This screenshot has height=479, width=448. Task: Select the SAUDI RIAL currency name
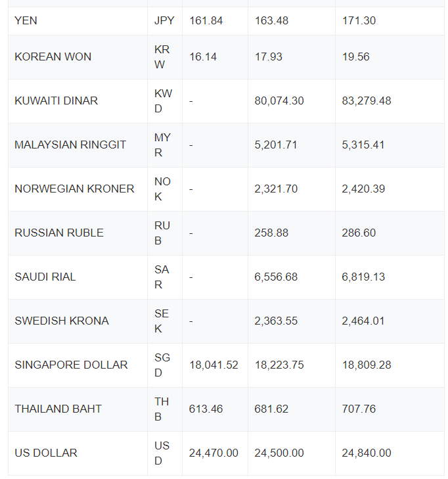pyautogui.click(x=45, y=277)
